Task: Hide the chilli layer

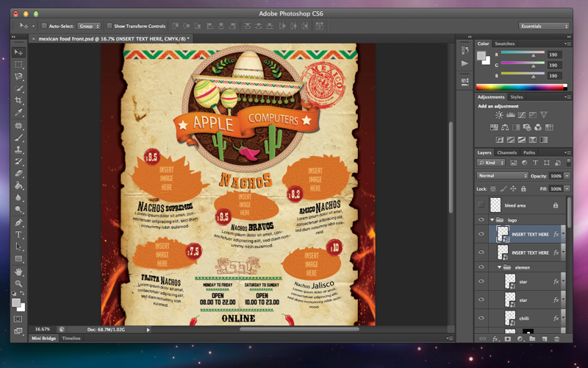Action: pyautogui.click(x=481, y=318)
